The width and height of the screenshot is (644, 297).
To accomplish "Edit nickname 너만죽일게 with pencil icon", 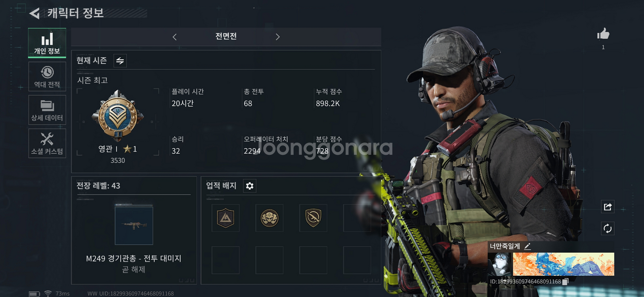I will pos(527,246).
